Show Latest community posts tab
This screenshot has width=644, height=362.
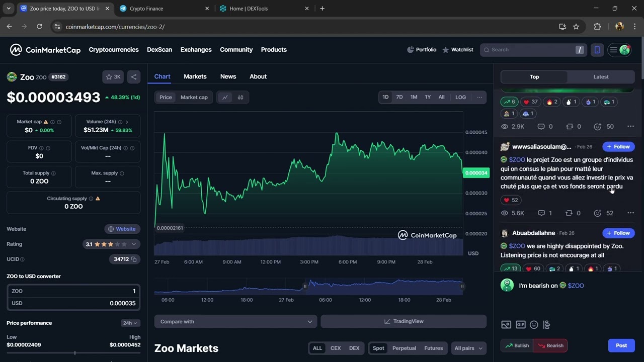[601, 77]
